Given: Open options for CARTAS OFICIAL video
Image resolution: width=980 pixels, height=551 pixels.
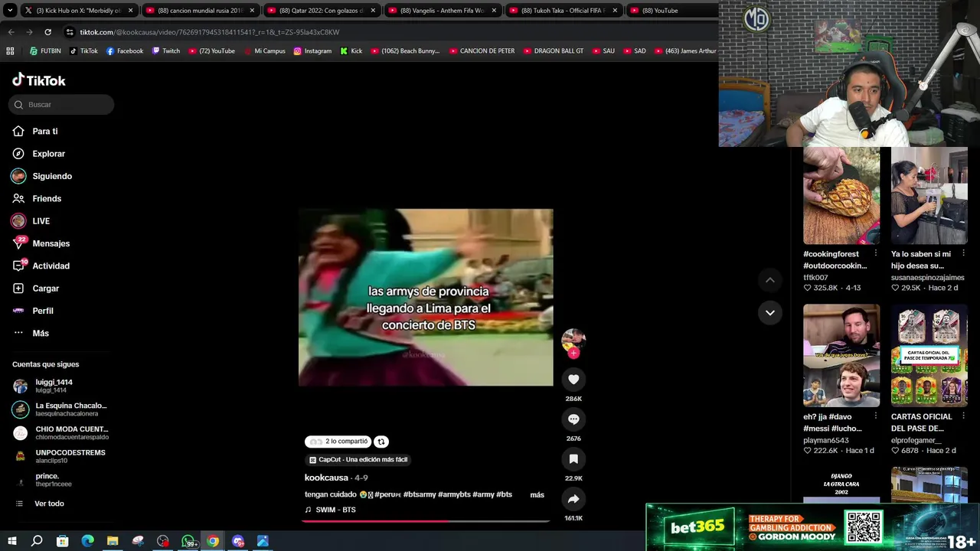Looking at the screenshot, I should click(963, 416).
